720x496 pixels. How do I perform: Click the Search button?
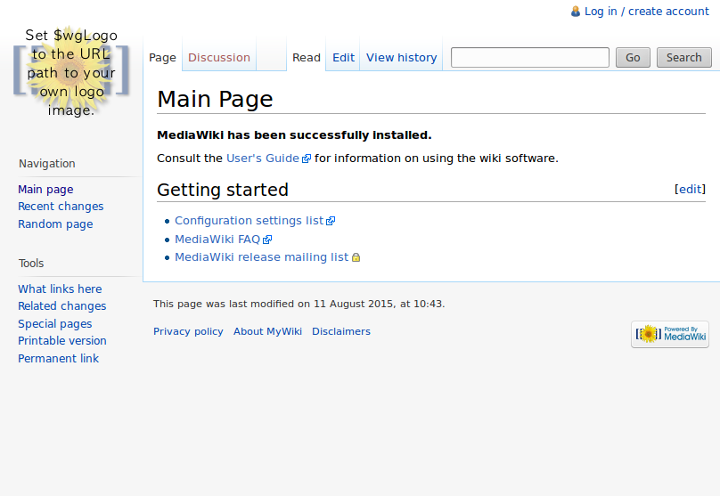pos(684,57)
